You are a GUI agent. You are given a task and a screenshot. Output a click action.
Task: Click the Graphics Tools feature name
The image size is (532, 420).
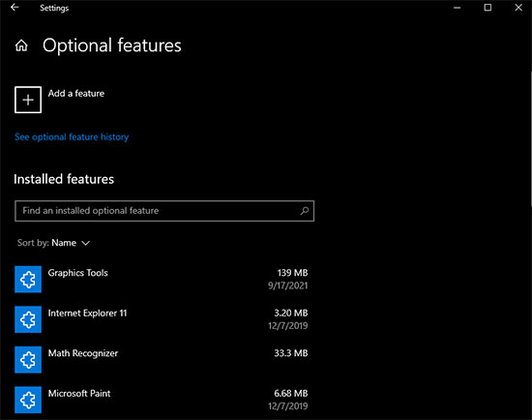coord(77,273)
